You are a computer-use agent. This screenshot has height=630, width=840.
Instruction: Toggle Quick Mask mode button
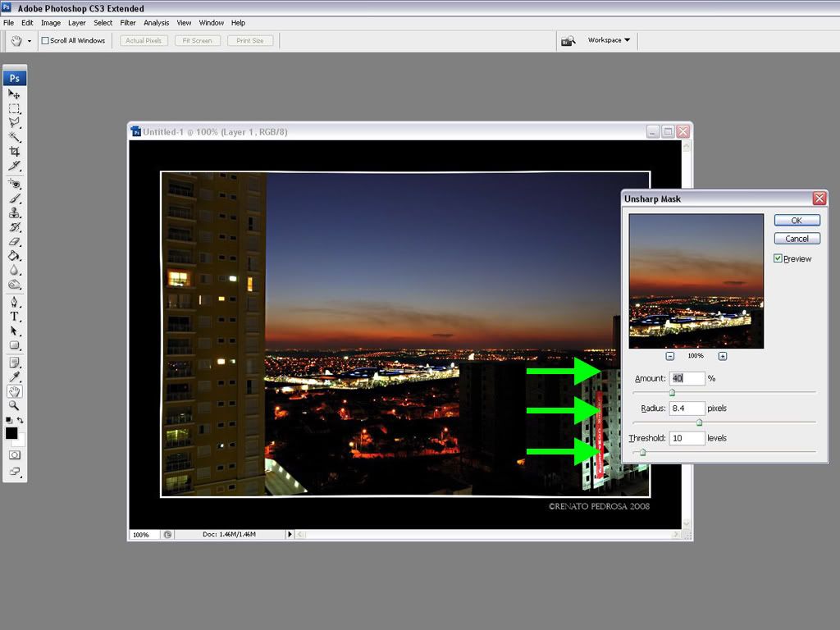click(14, 454)
